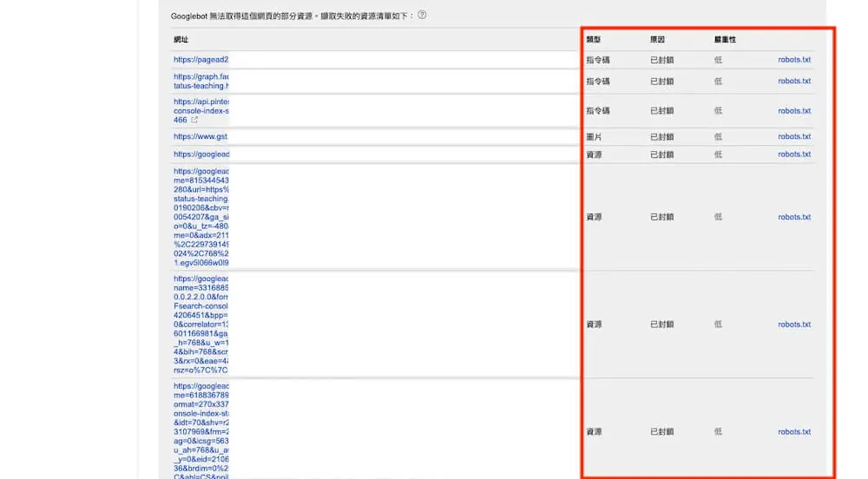Open the googlead URL containing me=618836789

point(201,431)
